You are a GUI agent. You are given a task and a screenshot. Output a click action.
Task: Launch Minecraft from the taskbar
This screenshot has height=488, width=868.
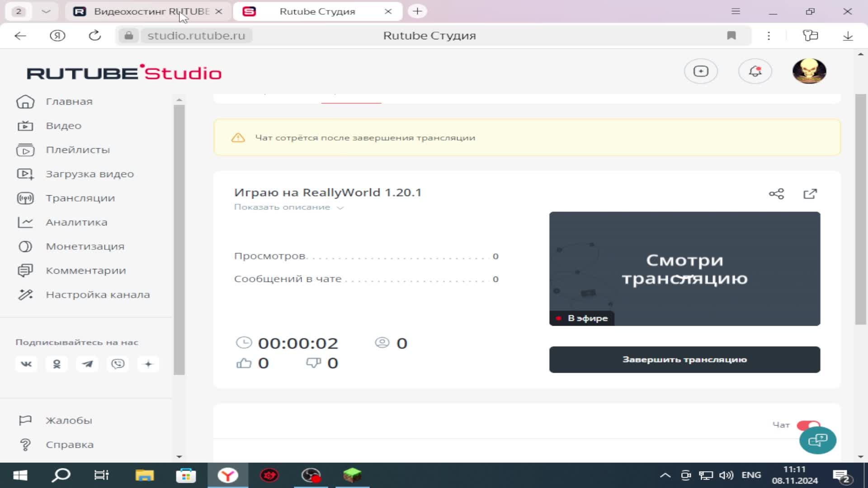point(352,475)
